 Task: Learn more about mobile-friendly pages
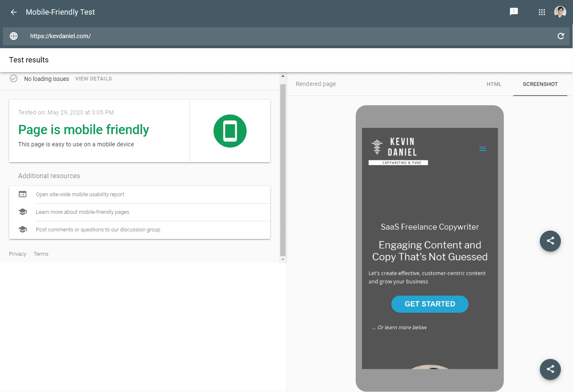(83, 212)
